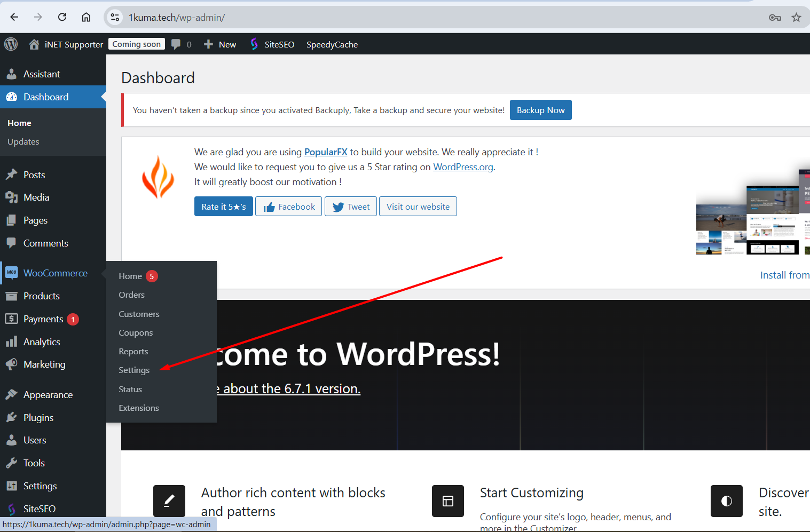The image size is (810, 532).
Task: Click the layout icon for Start Customizing
Action: pos(448,501)
